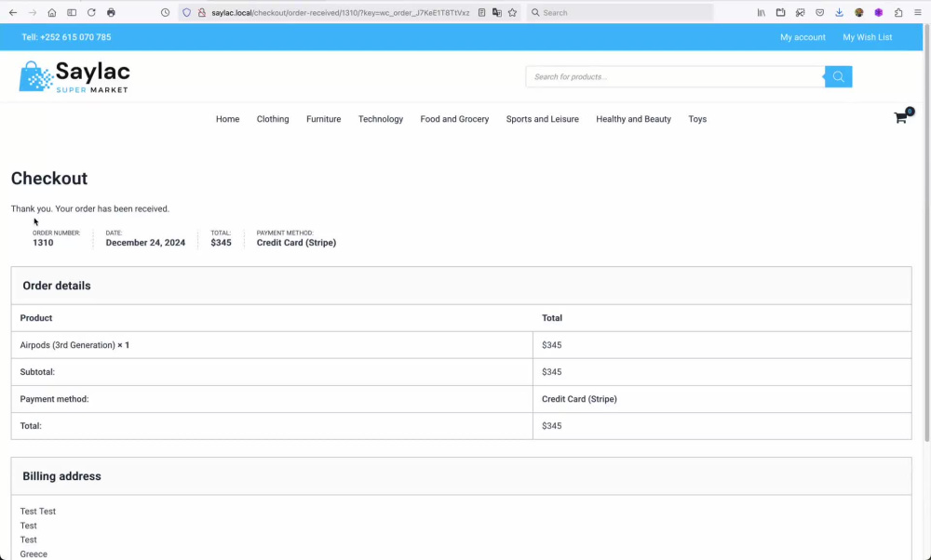Click the browser Search field

619,12
